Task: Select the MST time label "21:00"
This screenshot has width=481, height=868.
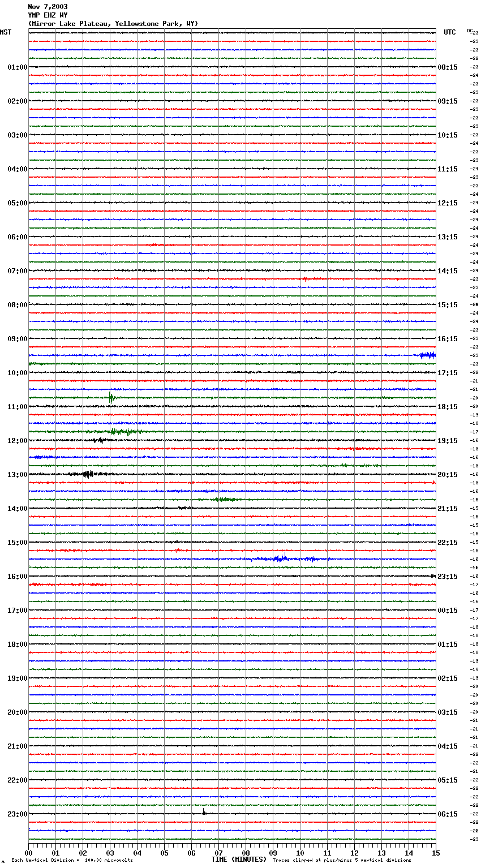Action: (18, 746)
